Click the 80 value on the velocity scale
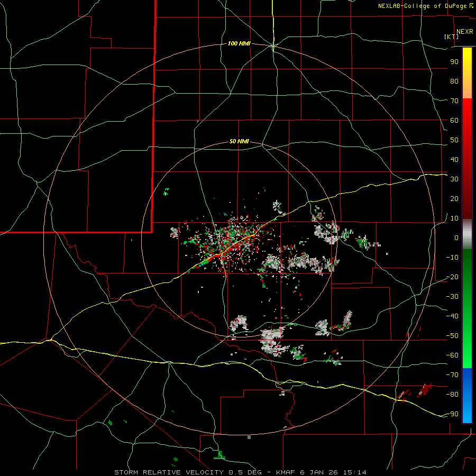476x476 pixels. click(454, 81)
